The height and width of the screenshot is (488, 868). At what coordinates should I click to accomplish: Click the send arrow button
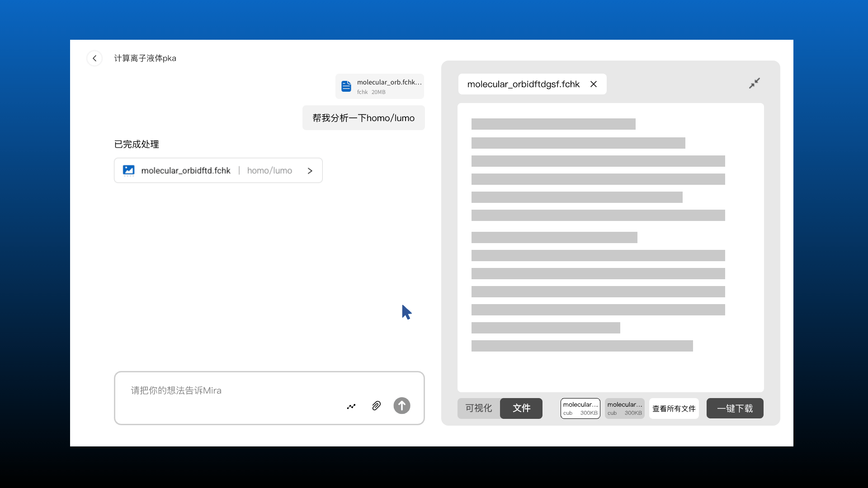pos(401,406)
